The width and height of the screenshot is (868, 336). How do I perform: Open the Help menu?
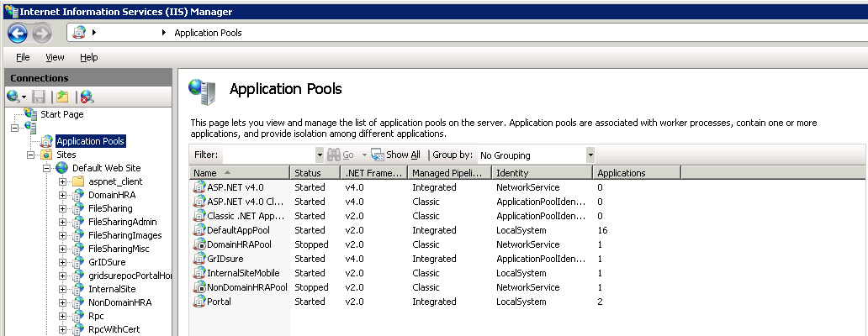(x=88, y=57)
